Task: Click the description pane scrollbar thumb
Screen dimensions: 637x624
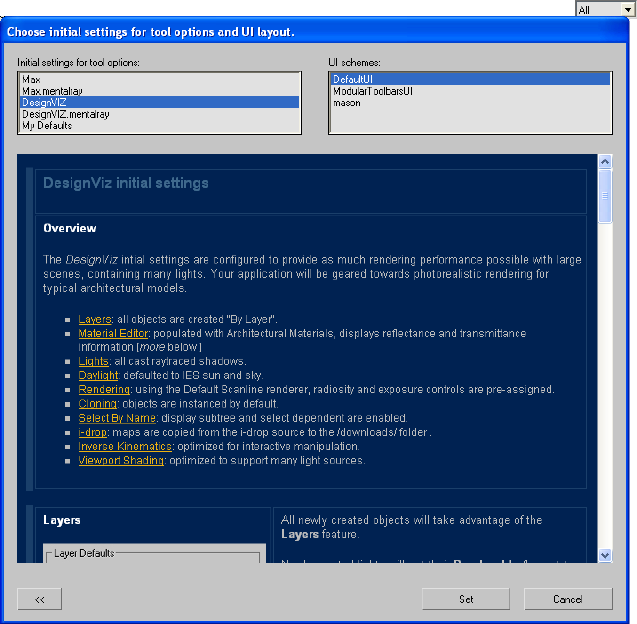Action: click(x=605, y=196)
